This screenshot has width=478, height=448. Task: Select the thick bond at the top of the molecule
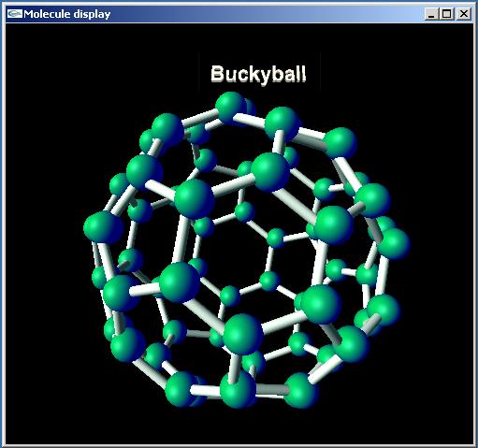(x=252, y=121)
